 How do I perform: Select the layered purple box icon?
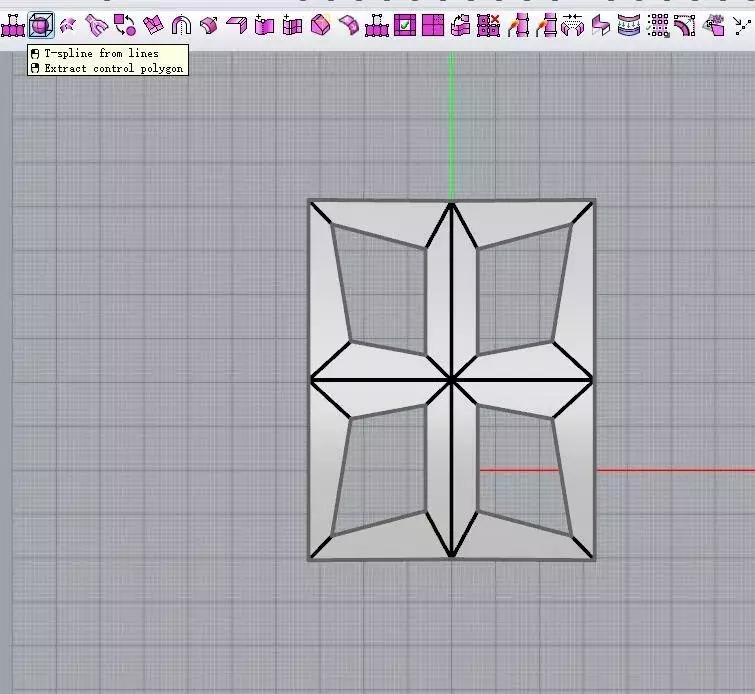tap(714, 25)
